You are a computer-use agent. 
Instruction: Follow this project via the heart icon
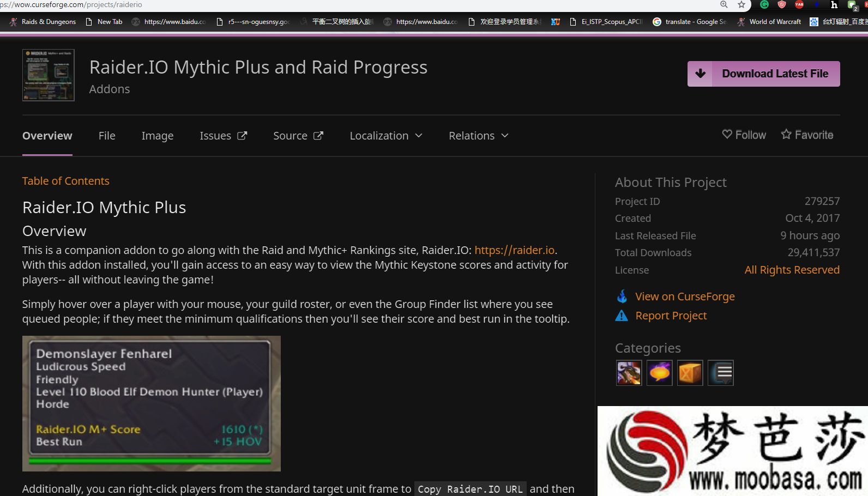pos(744,135)
